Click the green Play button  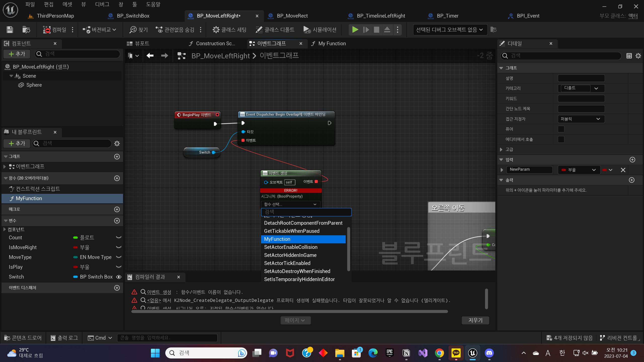[355, 30]
